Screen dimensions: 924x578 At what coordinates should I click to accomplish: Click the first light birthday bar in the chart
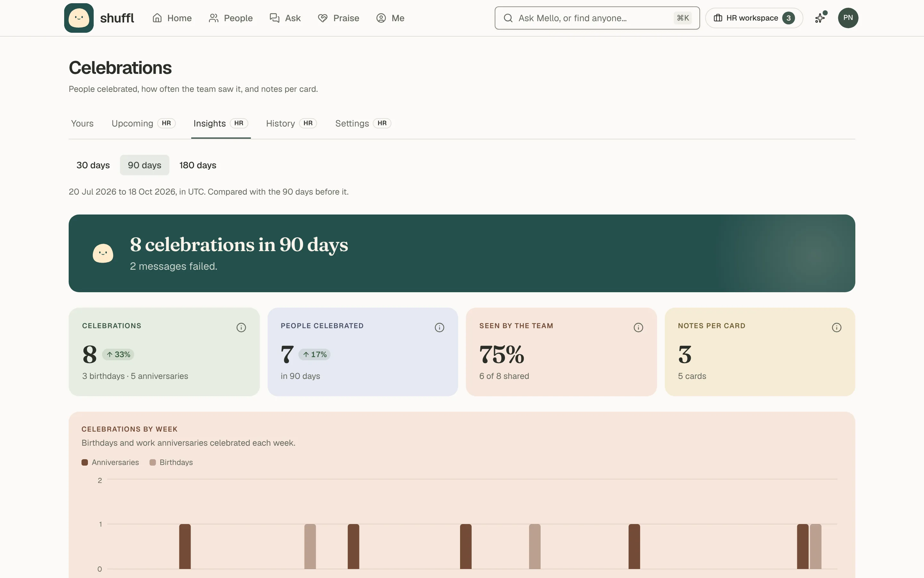[310, 547]
